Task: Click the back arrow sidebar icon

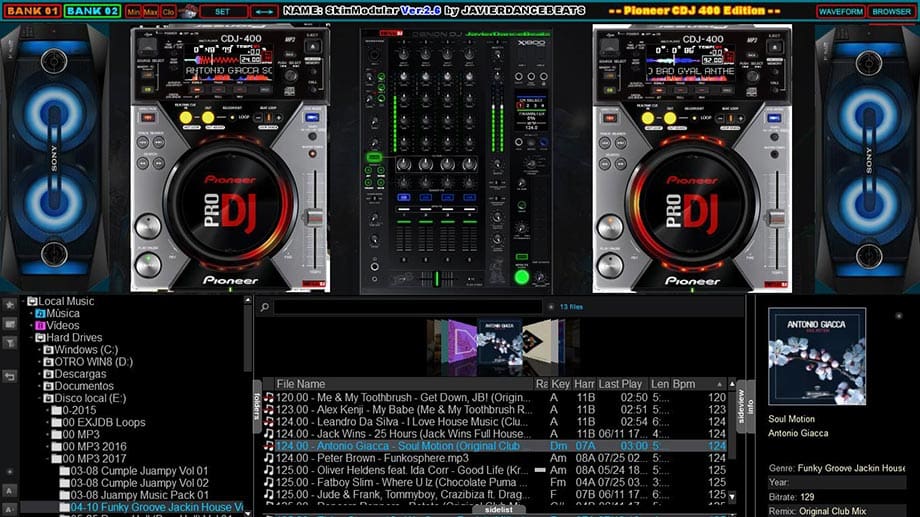Action: pyautogui.click(x=9, y=376)
